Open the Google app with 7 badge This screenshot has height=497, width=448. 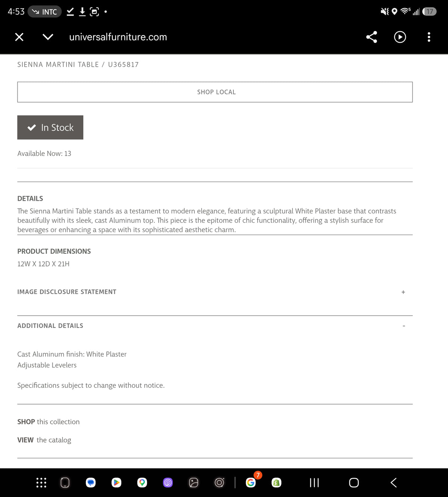coord(251,482)
